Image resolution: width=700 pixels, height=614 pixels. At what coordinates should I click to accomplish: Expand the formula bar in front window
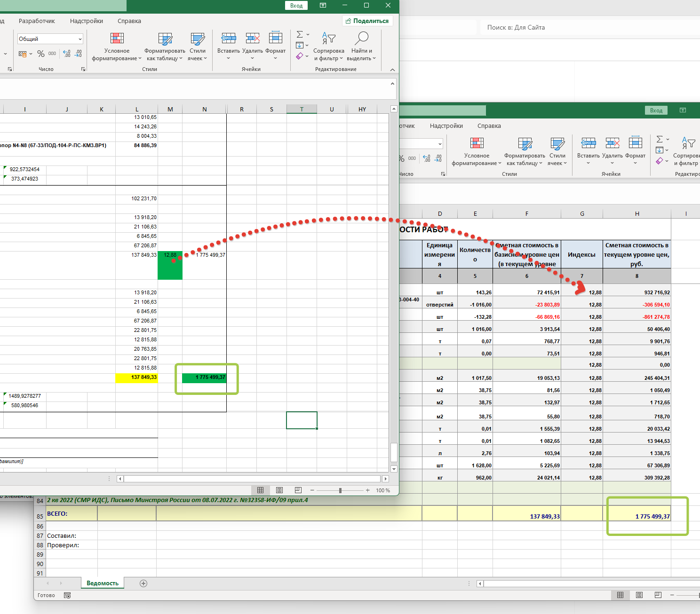392,84
